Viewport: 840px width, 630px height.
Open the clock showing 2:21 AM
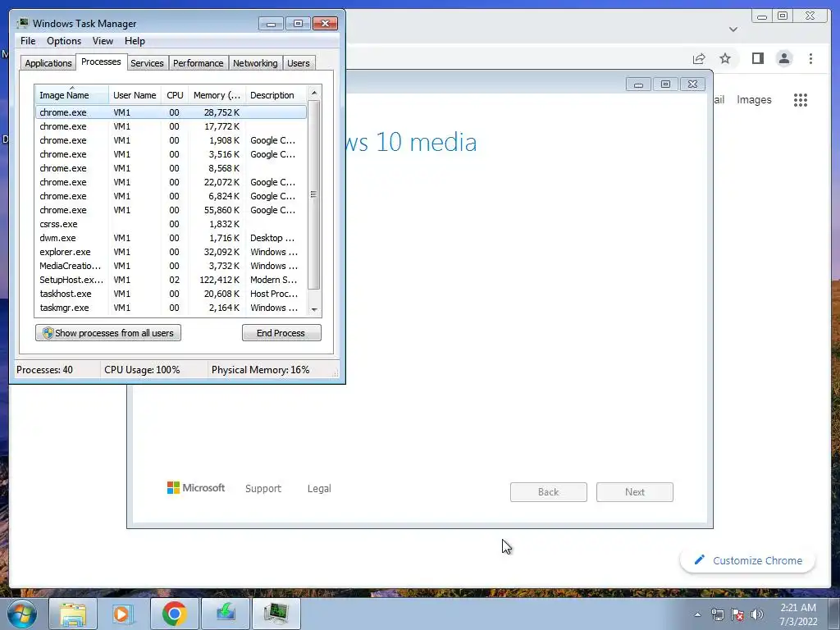[x=798, y=614]
